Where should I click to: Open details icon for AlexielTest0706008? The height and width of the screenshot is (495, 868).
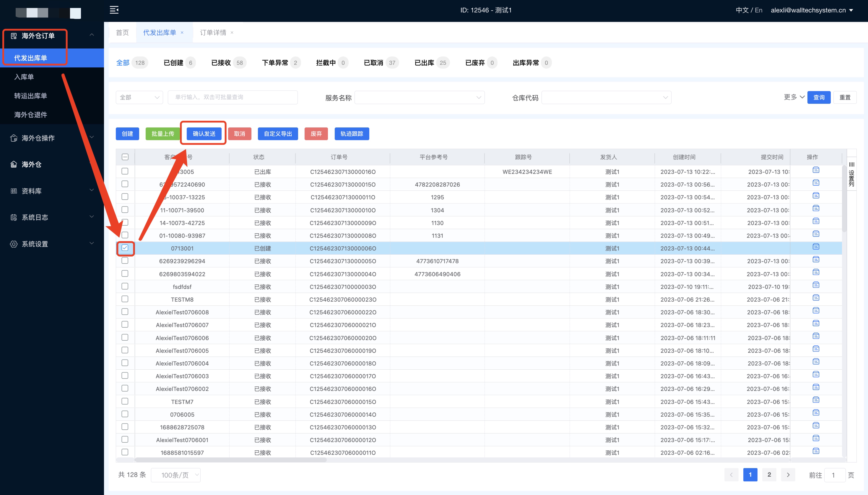816,311
